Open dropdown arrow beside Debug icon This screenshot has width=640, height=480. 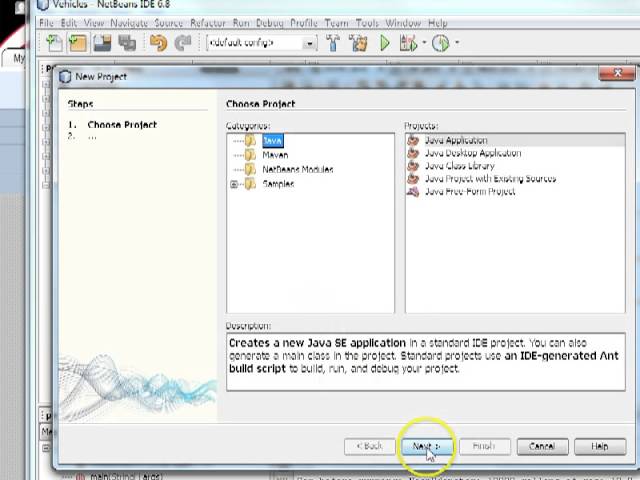coord(424,42)
